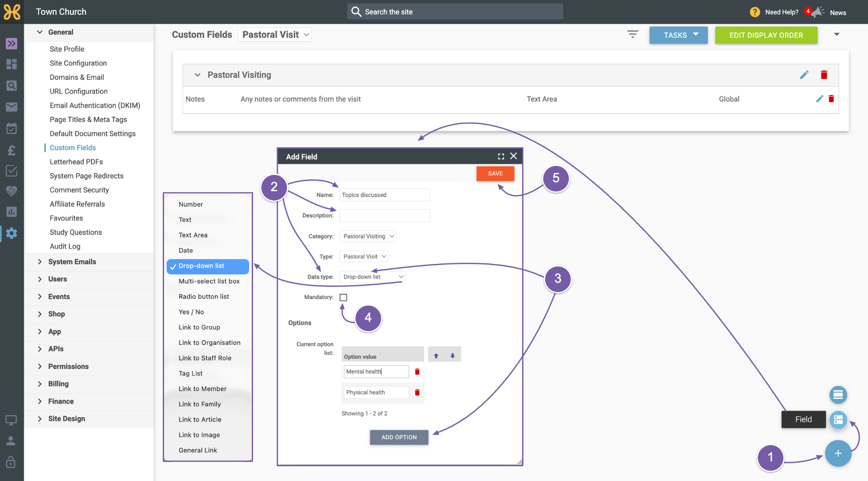Edit the Pastoral Visiting category pencil
The height and width of the screenshot is (481, 868).
[x=804, y=75]
